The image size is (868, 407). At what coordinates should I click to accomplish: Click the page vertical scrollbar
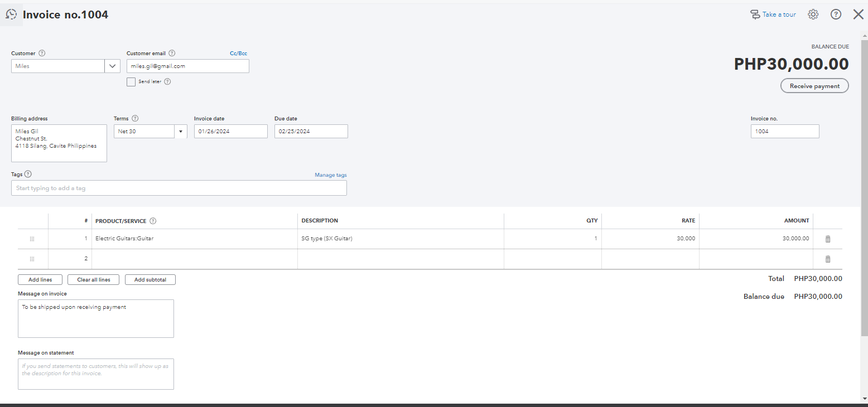[864, 188]
